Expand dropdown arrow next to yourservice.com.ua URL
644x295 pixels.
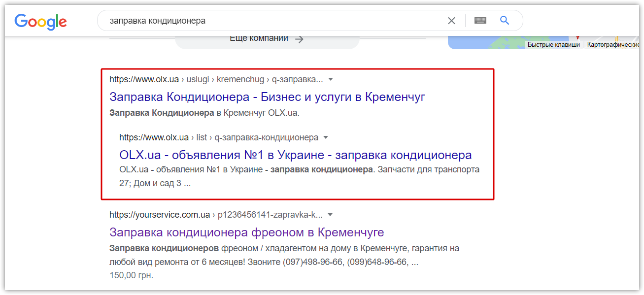[330, 215]
